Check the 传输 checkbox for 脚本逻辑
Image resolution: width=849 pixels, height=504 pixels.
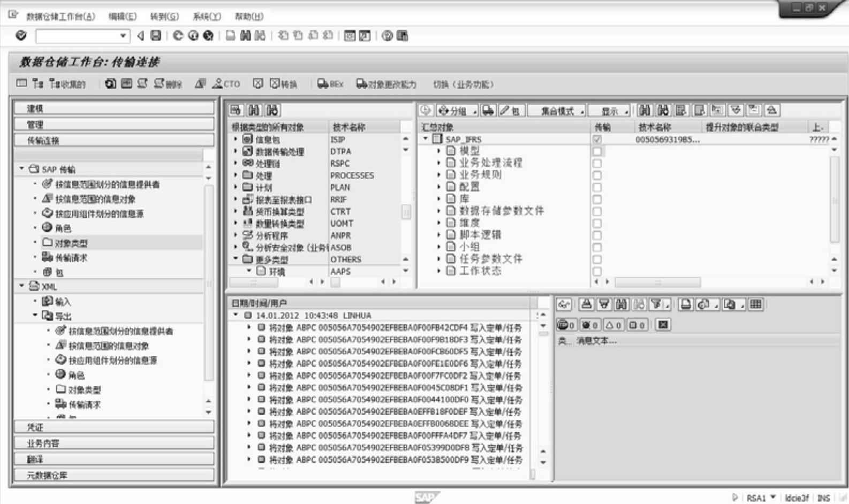pyautogui.click(x=597, y=235)
